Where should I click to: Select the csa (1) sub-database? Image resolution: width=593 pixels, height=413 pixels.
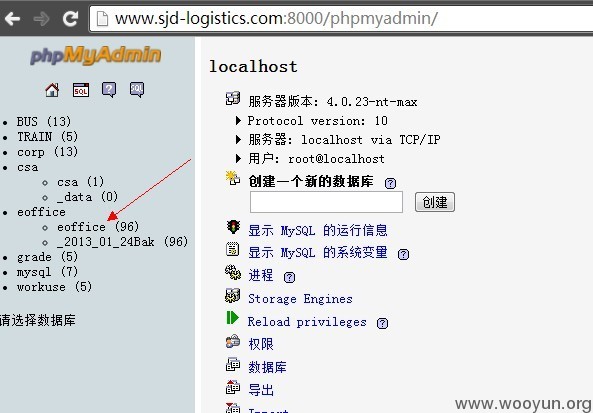[x=80, y=182]
